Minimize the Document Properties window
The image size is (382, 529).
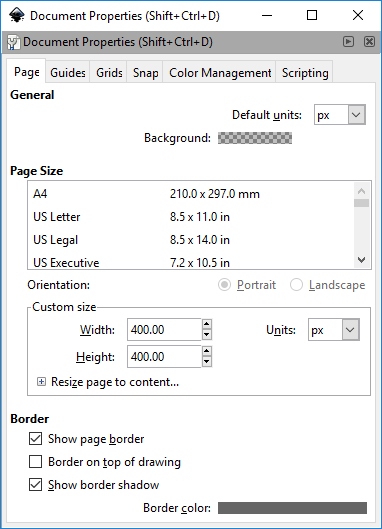[x=267, y=16]
